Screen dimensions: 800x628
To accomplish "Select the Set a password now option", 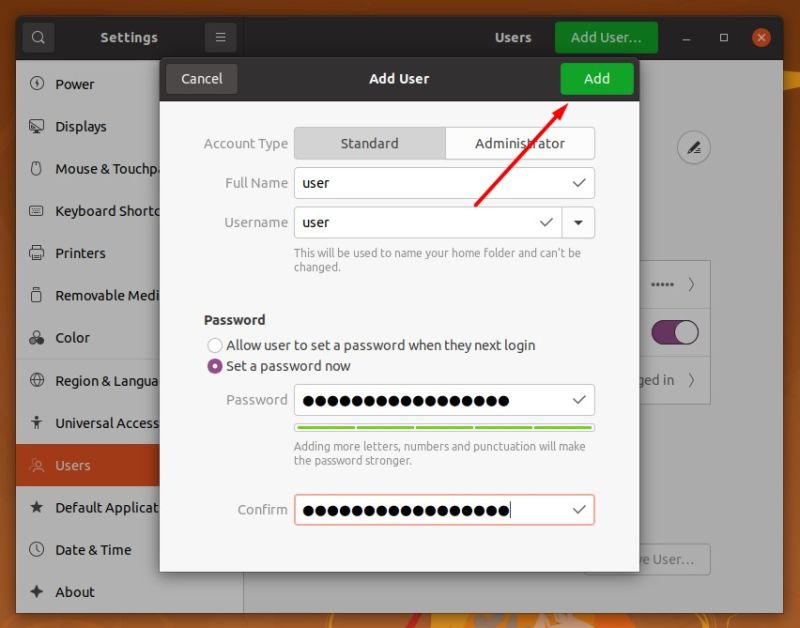I will 215,367.
